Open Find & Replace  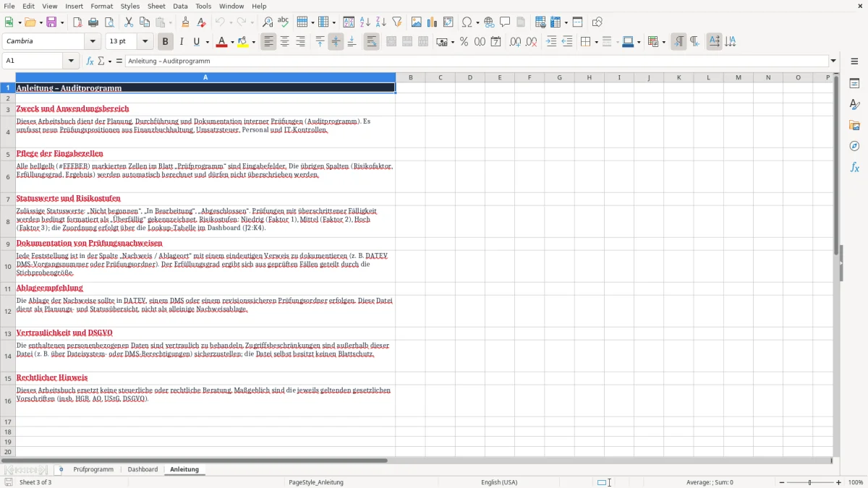click(x=268, y=22)
